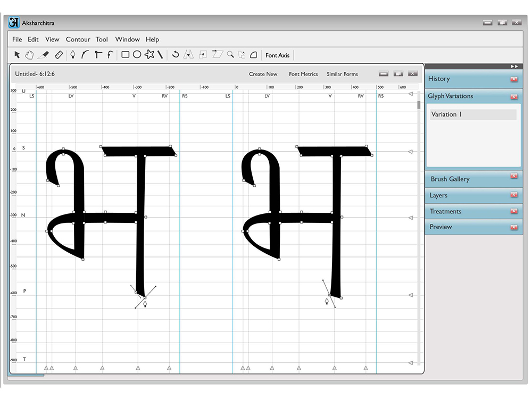
Task: Choose the ruler measure tool
Action: (59, 55)
